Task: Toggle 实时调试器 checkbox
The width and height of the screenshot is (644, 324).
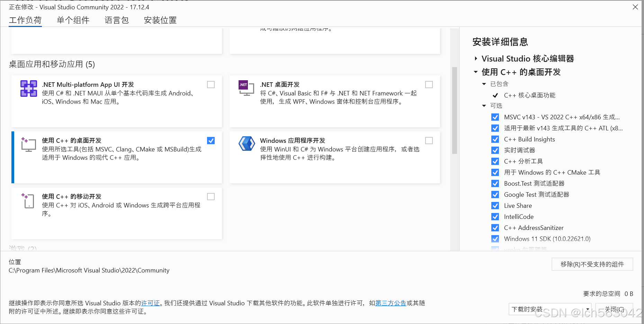Action: coord(495,150)
